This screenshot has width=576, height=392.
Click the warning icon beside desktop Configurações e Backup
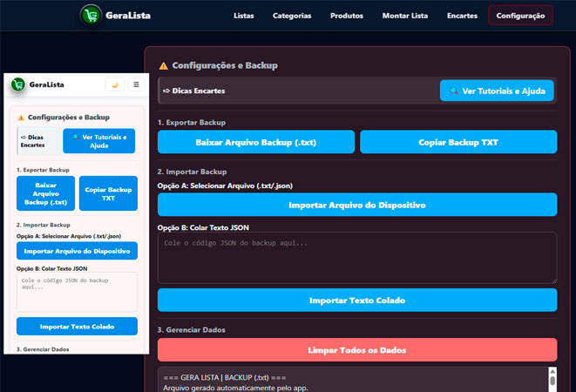tap(164, 65)
